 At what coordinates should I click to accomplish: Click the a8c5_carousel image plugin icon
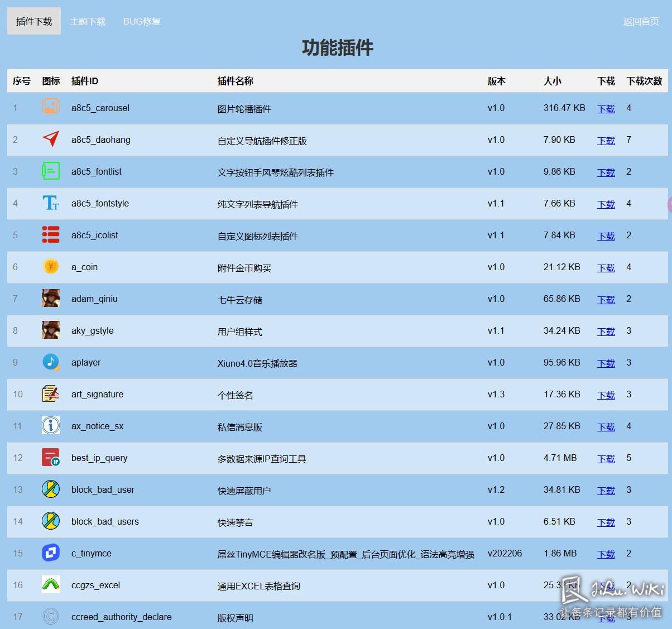coord(51,106)
